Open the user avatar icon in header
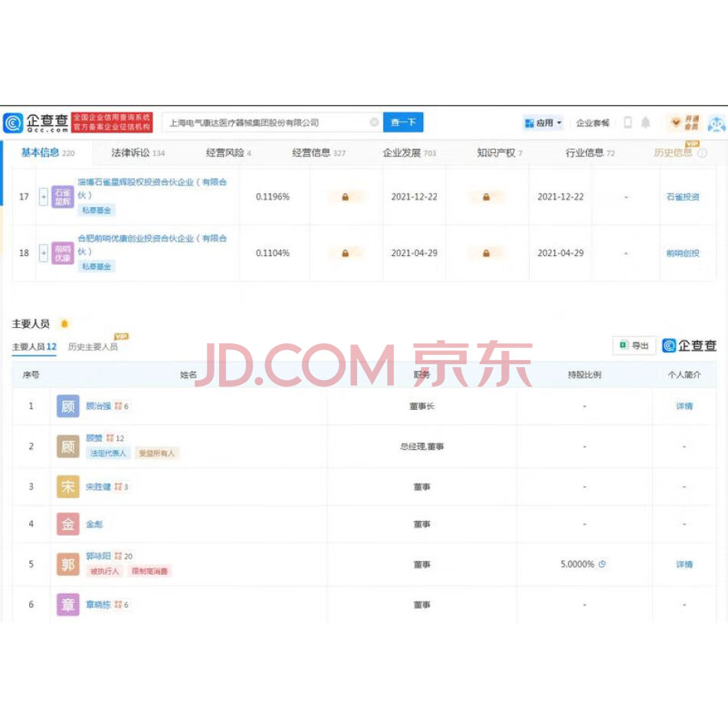 [x=717, y=123]
